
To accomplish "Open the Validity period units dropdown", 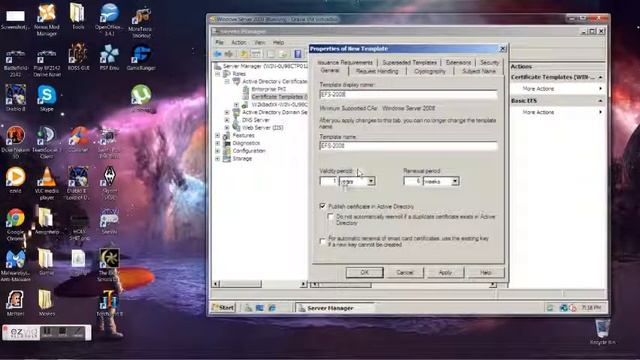I will point(371,181).
